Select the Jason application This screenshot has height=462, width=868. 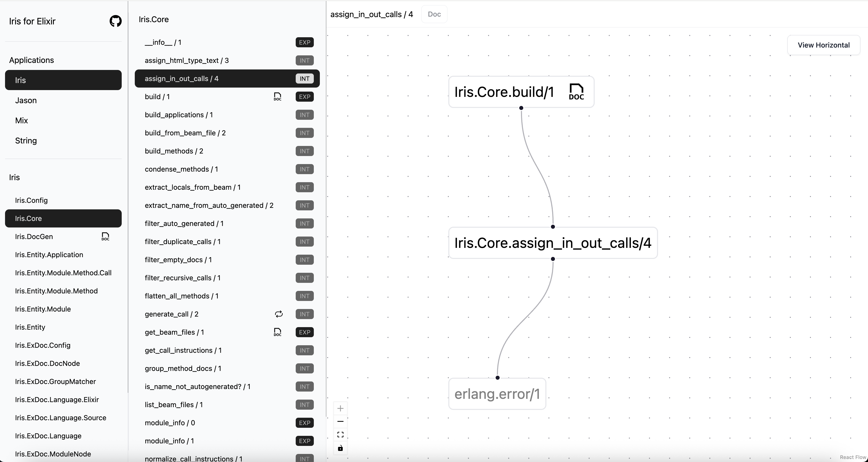26,100
